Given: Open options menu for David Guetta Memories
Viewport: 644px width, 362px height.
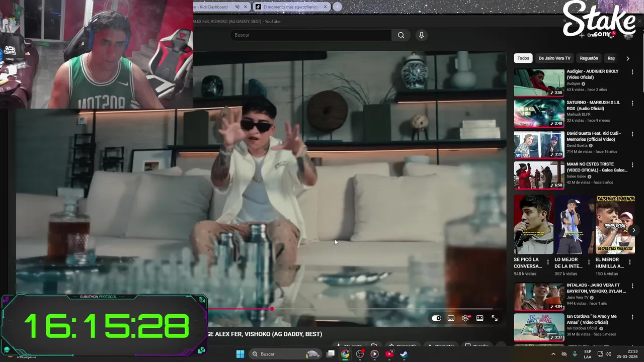Looking at the screenshot, I should (632, 134).
